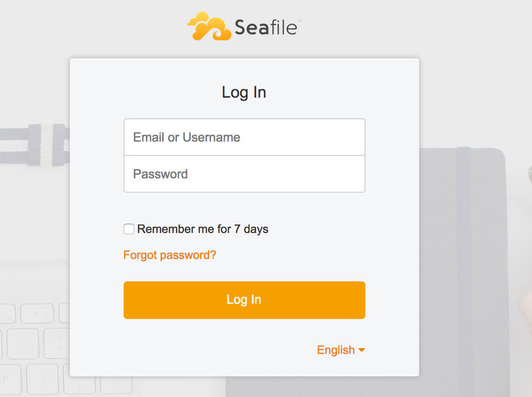Click the Seafile cloud logo icon

click(x=208, y=27)
